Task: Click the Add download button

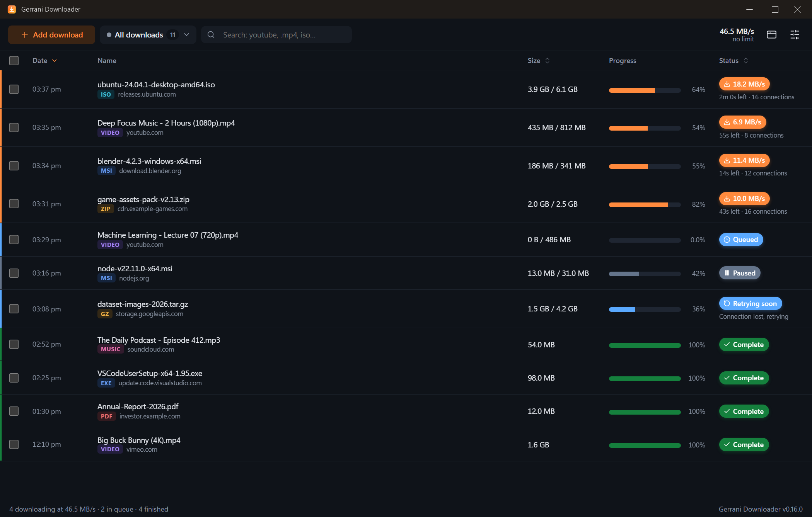Action: (x=51, y=35)
